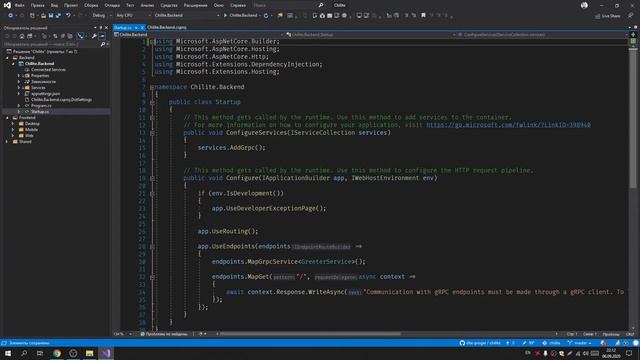
Task: Click the Navigate Backward toolbar icon
Action: click(x=10, y=16)
